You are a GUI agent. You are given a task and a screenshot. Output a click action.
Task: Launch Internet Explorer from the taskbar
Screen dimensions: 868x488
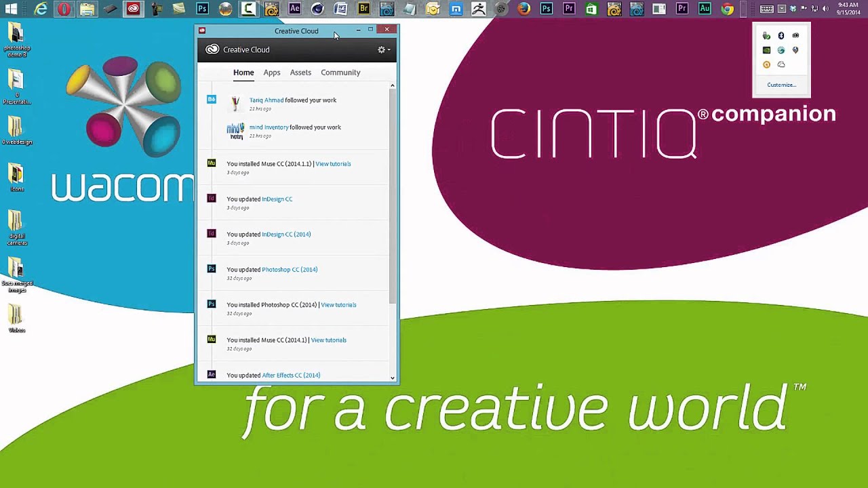[x=41, y=9]
